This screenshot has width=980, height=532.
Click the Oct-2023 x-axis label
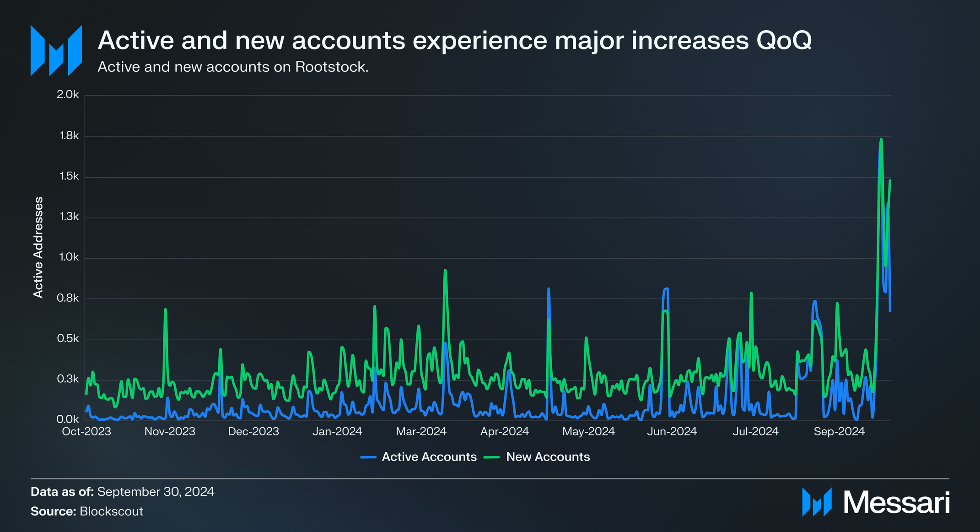[x=86, y=432]
